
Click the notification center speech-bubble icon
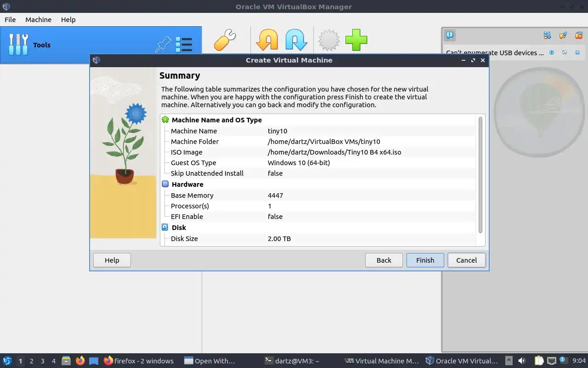450,35
